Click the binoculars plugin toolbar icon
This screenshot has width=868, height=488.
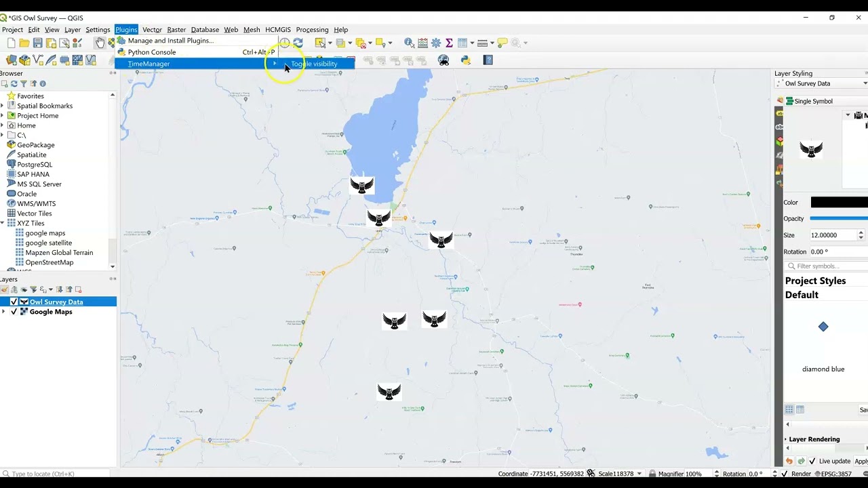(443, 60)
